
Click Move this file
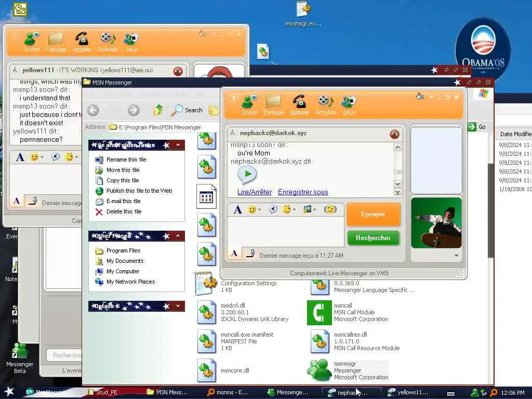(x=123, y=170)
